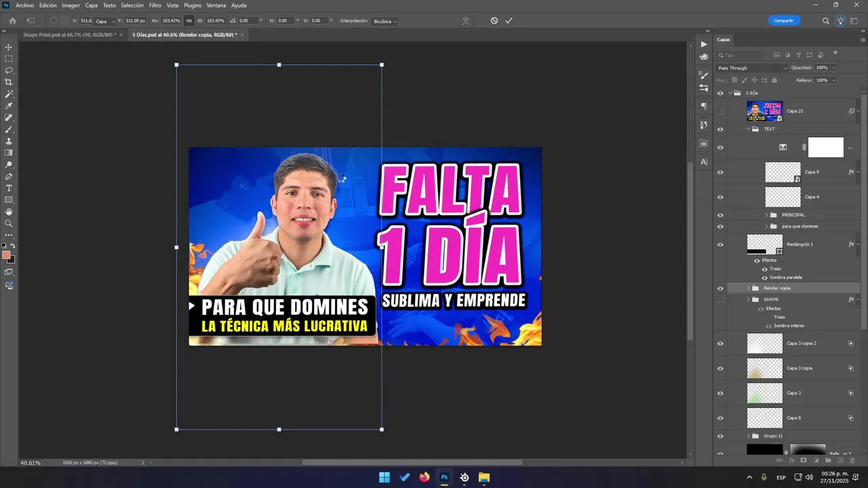Open the Pass Through blend mode dropdown
Viewport: 868px width, 488px height.
[753, 68]
